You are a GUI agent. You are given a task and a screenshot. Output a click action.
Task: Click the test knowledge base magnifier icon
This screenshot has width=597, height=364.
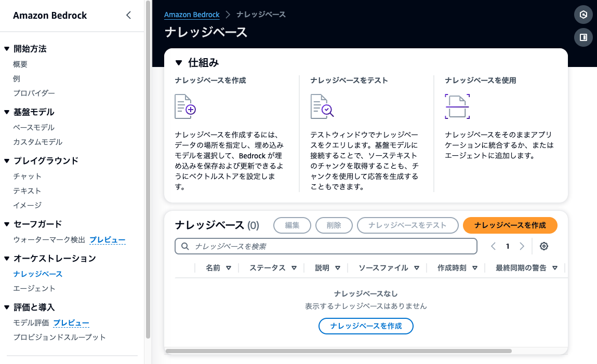coord(322,106)
